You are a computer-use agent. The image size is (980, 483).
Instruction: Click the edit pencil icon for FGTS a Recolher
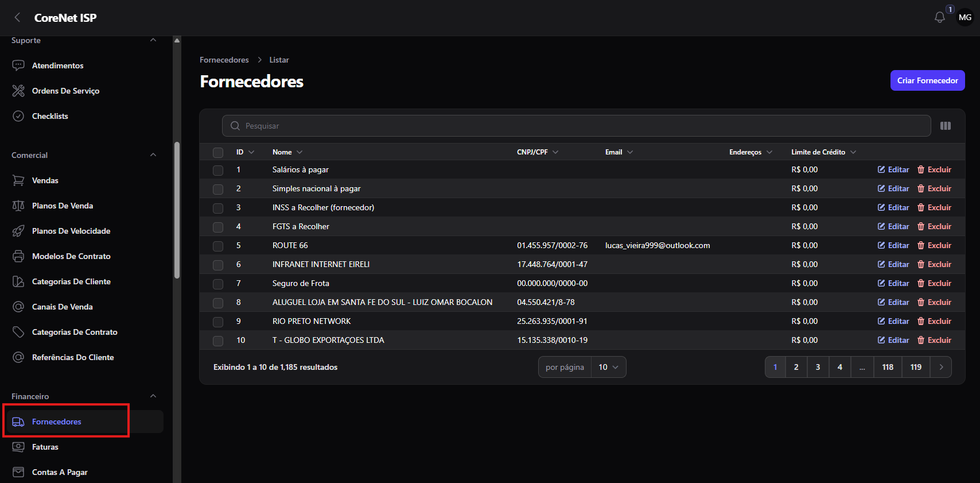click(881, 226)
